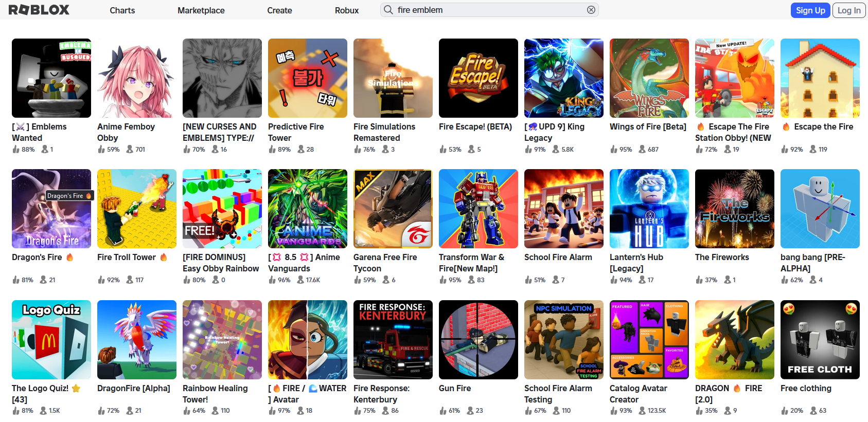Click the Garena Free Fire Tycoon thumbnail
Viewport: 868px width, 422px height.
coord(393,209)
